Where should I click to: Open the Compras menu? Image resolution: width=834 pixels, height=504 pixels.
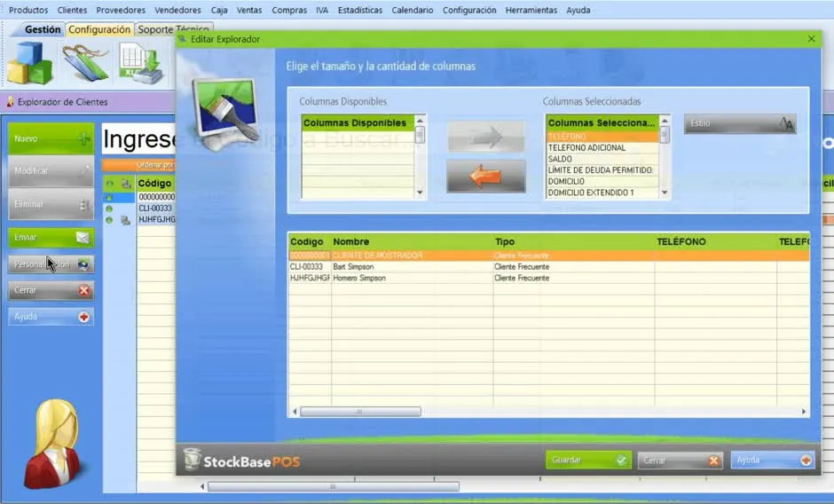point(289,10)
